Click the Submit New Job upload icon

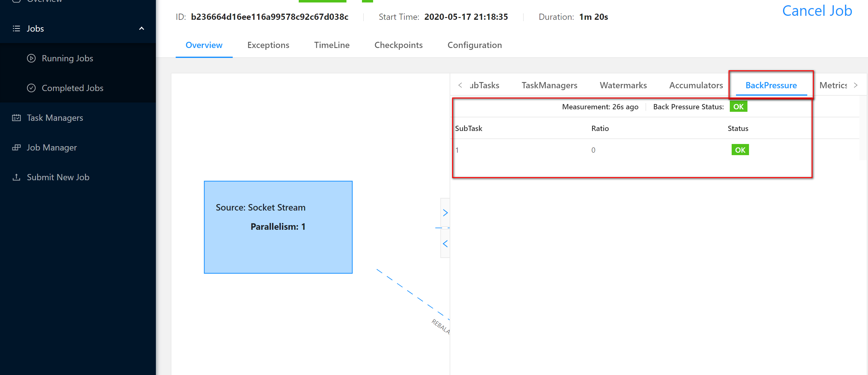[x=16, y=177]
